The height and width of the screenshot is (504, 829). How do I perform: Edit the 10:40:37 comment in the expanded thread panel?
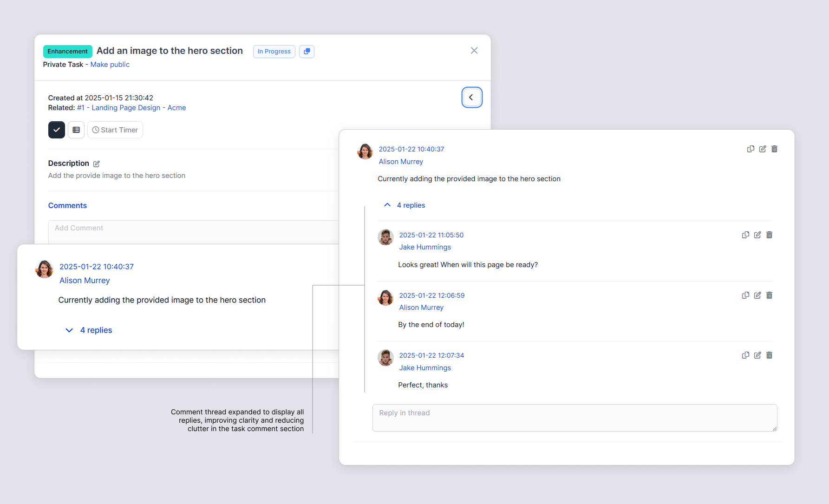[x=763, y=149]
